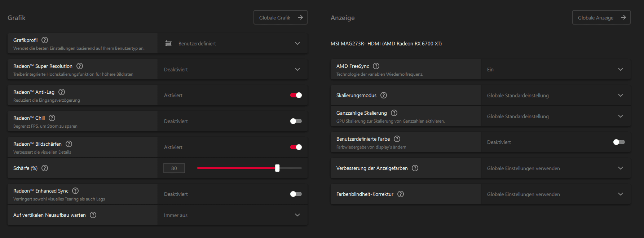Open the Grafikprofil Benutzerdefiniert dropdown
The width and height of the screenshot is (644, 238).
click(x=233, y=43)
